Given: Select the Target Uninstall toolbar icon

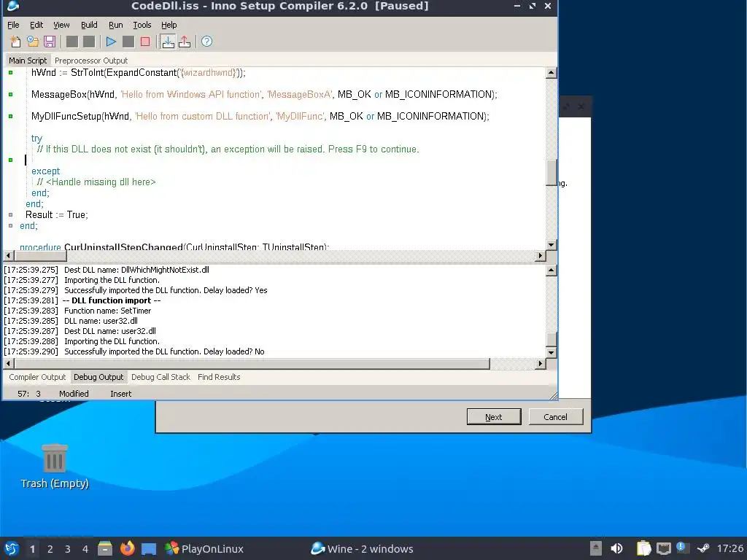Looking at the screenshot, I should pyautogui.click(x=185, y=42).
